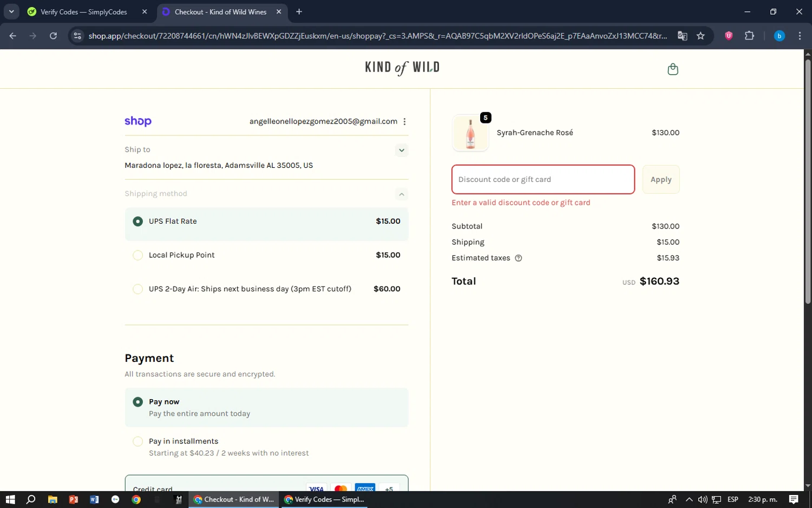The height and width of the screenshot is (508, 812).
Task: Click the Syrah-Grenache Rosé product thumbnail
Action: [470, 133]
